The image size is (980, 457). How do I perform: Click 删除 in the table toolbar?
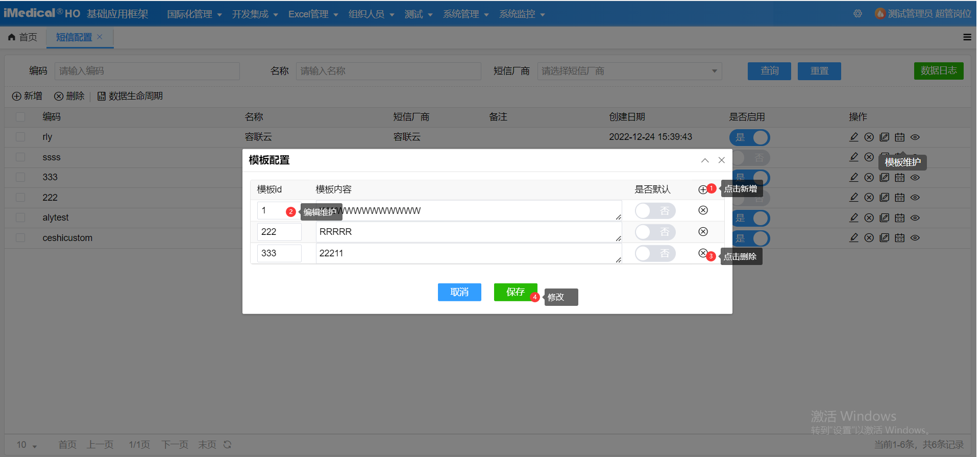coord(69,96)
